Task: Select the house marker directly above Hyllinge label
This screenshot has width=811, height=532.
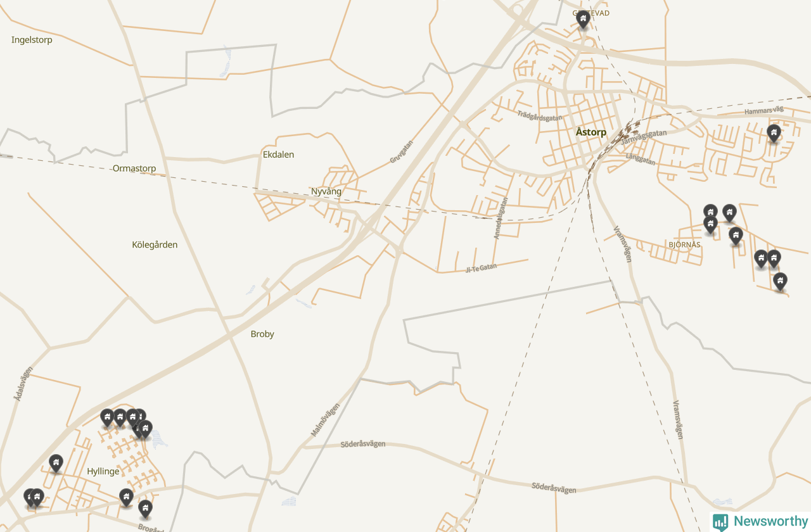Action: tap(56, 463)
